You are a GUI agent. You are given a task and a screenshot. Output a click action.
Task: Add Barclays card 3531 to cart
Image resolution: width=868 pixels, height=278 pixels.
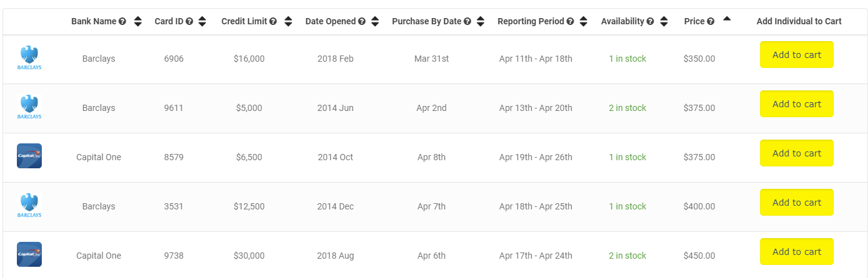797,203
